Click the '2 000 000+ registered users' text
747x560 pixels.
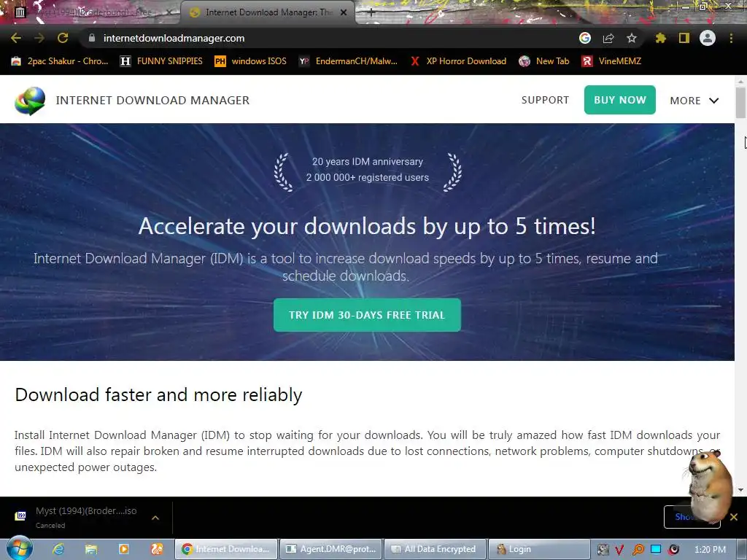coord(368,177)
